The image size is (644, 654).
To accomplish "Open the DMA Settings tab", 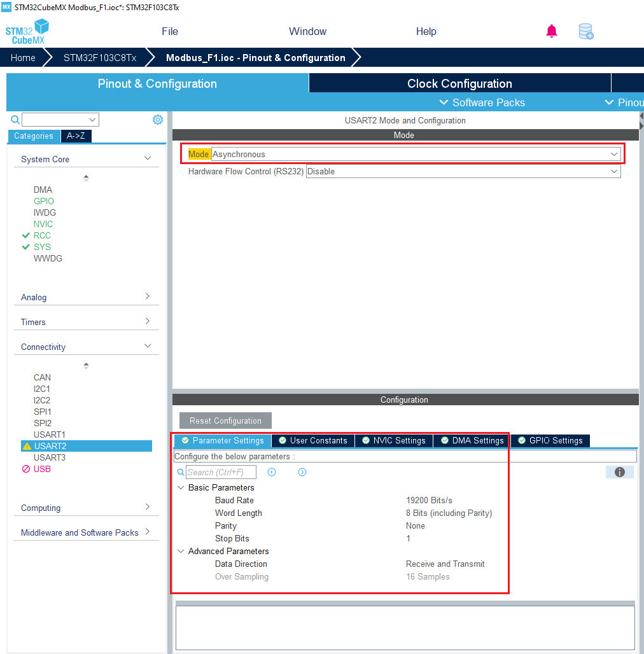I will pos(472,440).
